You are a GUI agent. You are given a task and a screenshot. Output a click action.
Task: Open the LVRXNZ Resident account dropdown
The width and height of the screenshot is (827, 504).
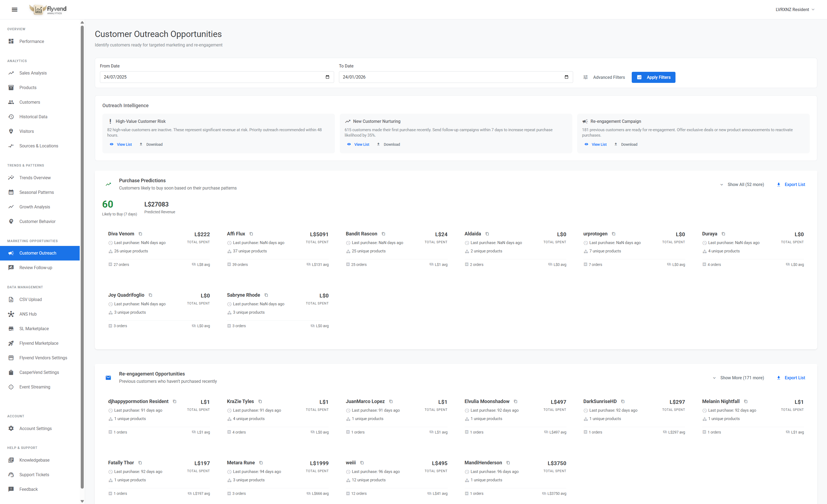point(795,9)
